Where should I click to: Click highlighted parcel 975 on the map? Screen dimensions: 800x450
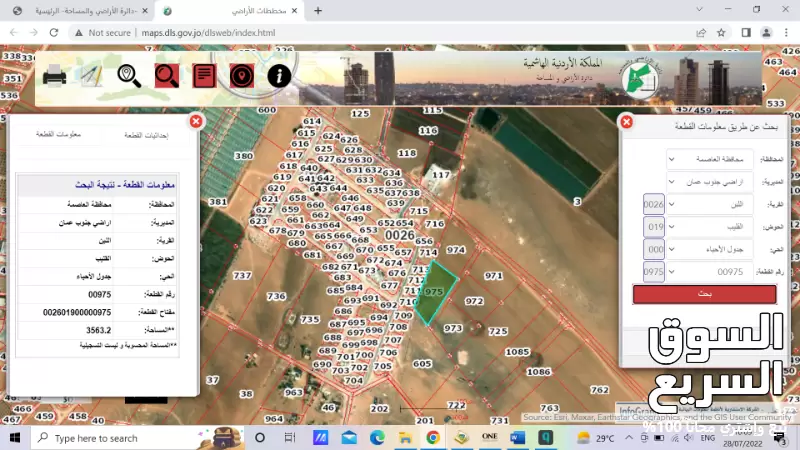click(436, 293)
